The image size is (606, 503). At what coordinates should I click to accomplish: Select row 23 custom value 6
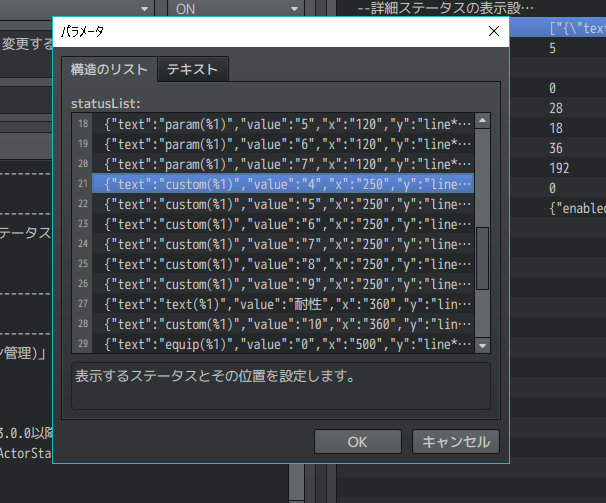point(283,224)
